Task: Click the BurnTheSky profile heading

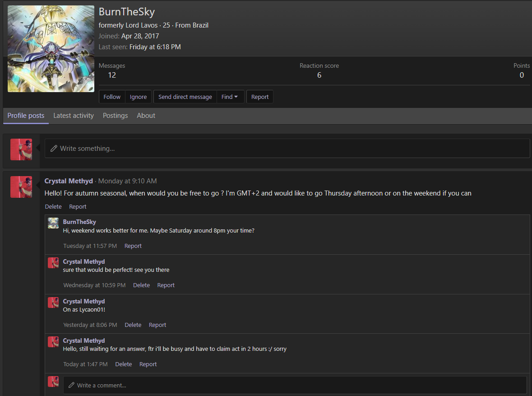Action: click(x=127, y=12)
